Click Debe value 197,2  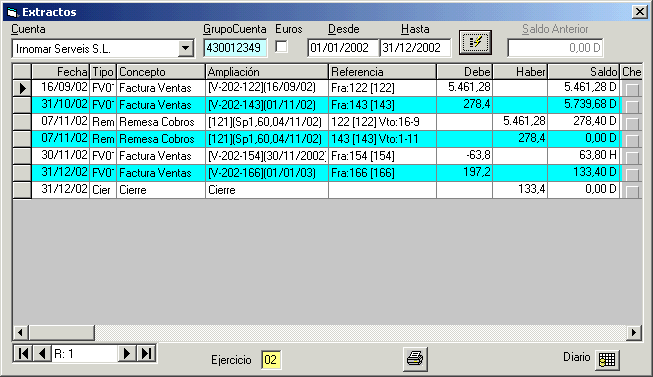pos(464,173)
